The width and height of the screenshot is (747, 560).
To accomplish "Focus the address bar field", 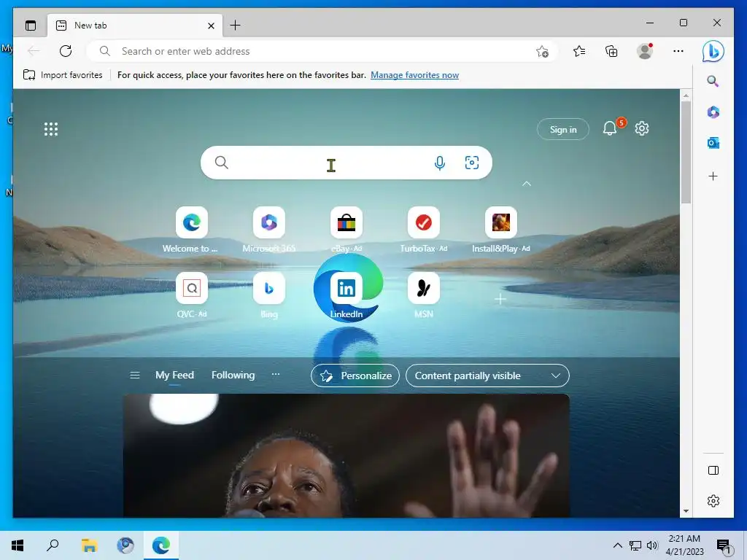I will 322,51.
